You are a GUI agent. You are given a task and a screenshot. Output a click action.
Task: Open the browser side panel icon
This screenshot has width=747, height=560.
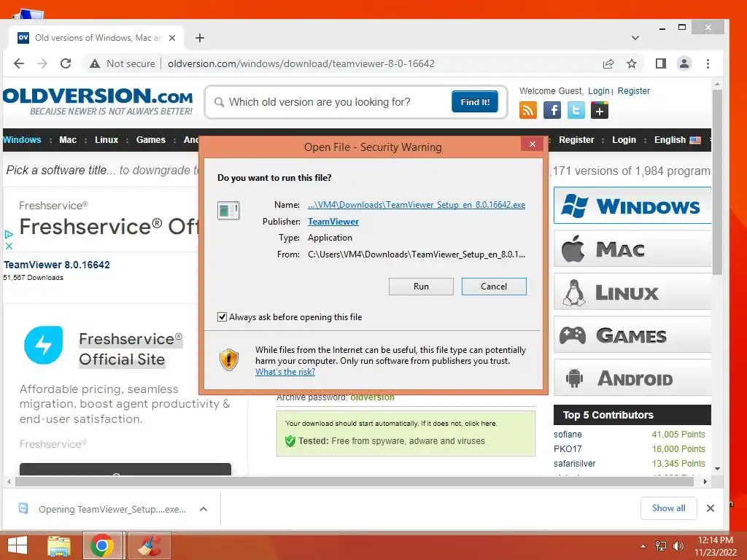660,64
